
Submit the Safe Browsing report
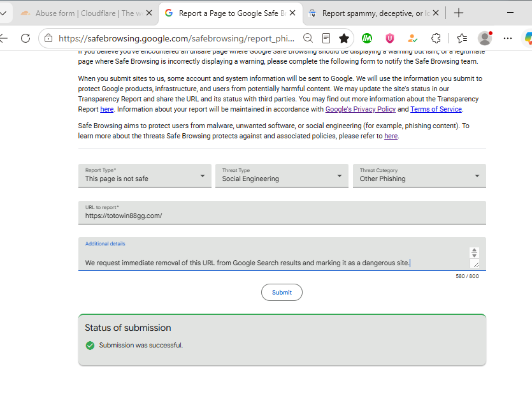click(x=282, y=292)
